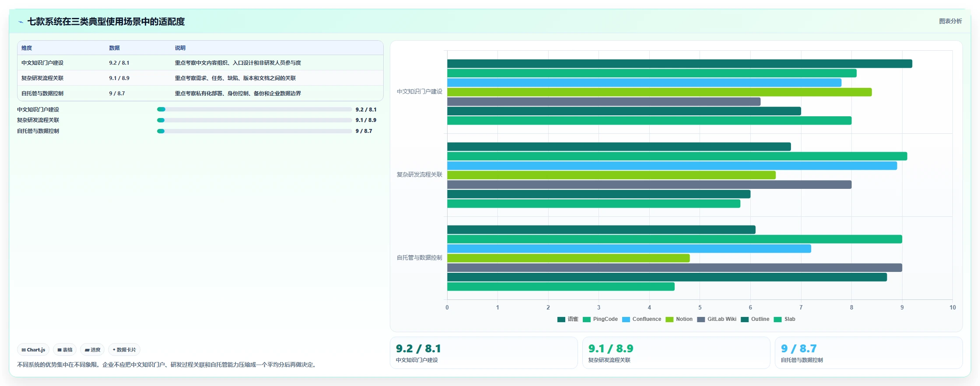Click the 9.2 / 8.1 value beside the progress bar
Viewport: 980px width, 386px height.
click(366, 110)
